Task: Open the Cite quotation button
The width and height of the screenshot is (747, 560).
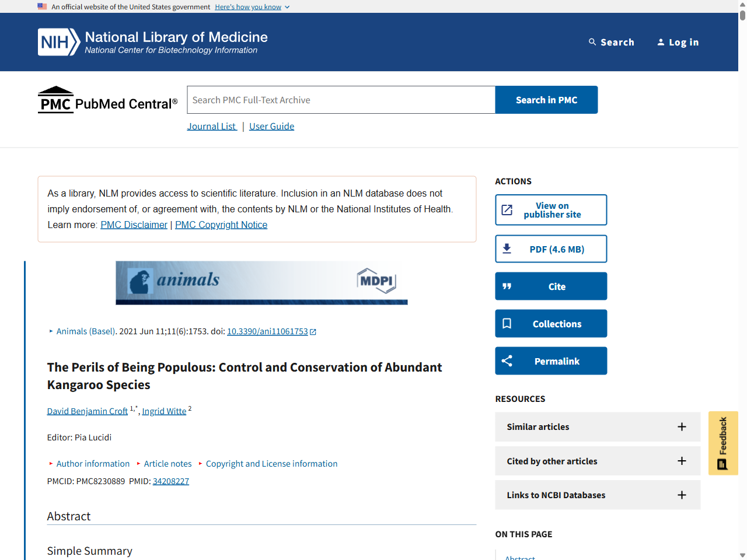Action: point(551,286)
